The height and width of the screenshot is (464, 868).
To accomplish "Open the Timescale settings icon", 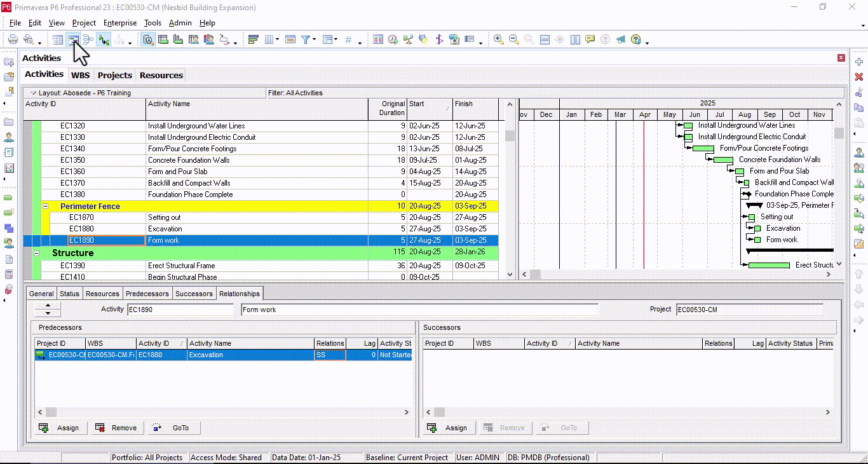I will point(290,39).
